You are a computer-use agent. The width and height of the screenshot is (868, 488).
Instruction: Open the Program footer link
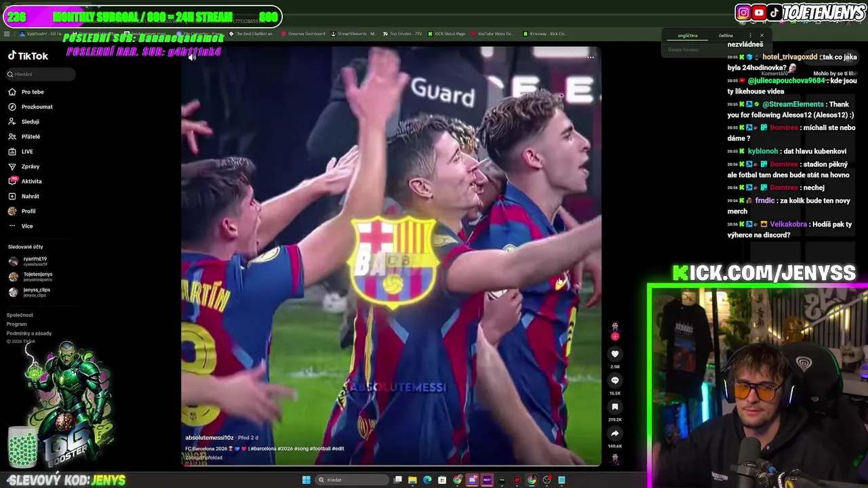coord(17,324)
